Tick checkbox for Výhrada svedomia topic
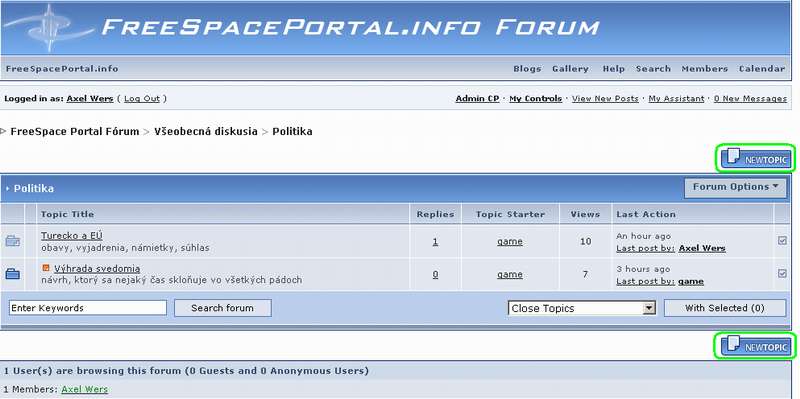The width and height of the screenshot is (800, 399). (782, 273)
